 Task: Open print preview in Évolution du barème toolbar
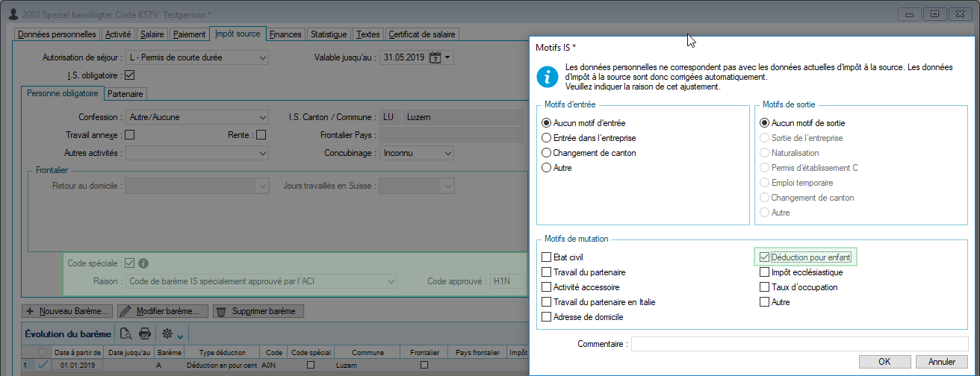coord(126,333)
